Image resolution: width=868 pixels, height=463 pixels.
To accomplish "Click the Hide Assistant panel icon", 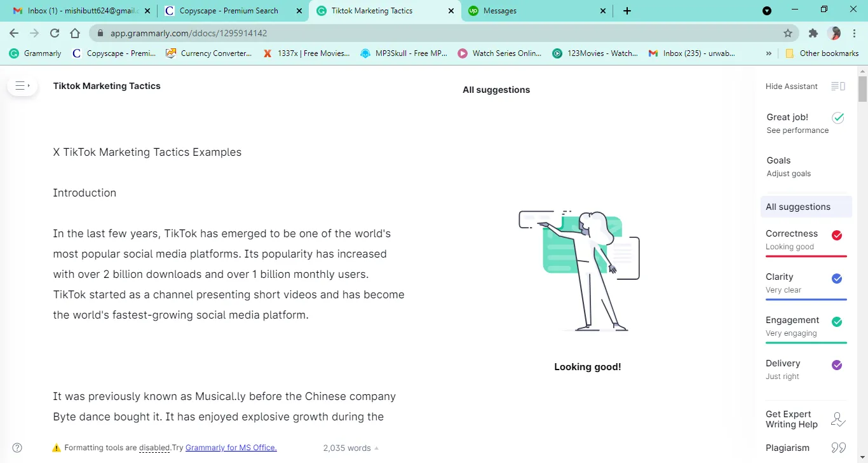I will (838, 86).
